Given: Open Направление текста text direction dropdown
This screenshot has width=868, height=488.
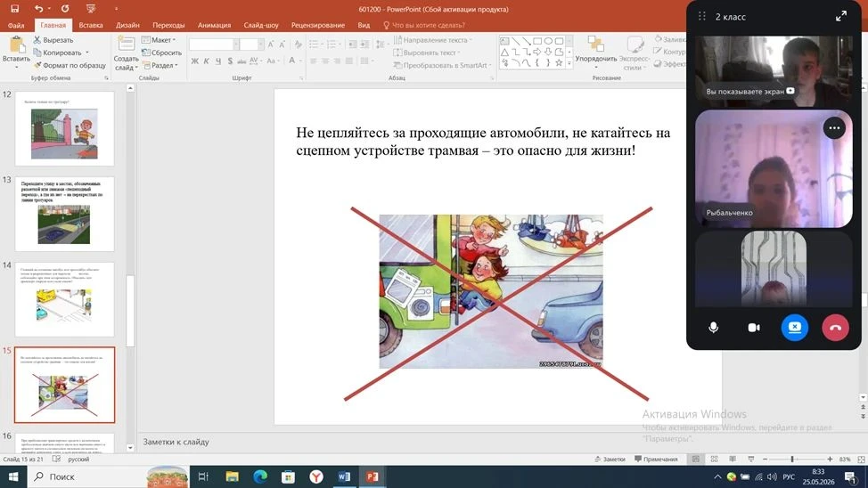Looking at the screenshot, I should (x=433, y=40).
